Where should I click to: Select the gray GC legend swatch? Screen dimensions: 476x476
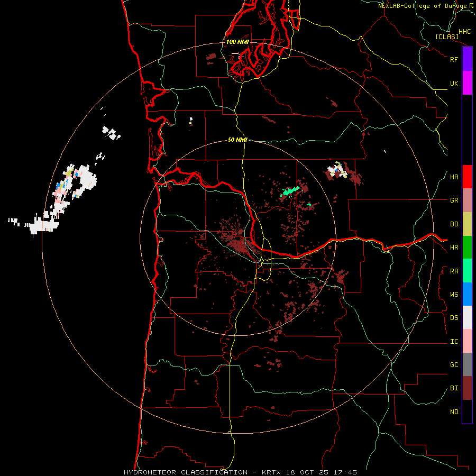click(467, 364)
